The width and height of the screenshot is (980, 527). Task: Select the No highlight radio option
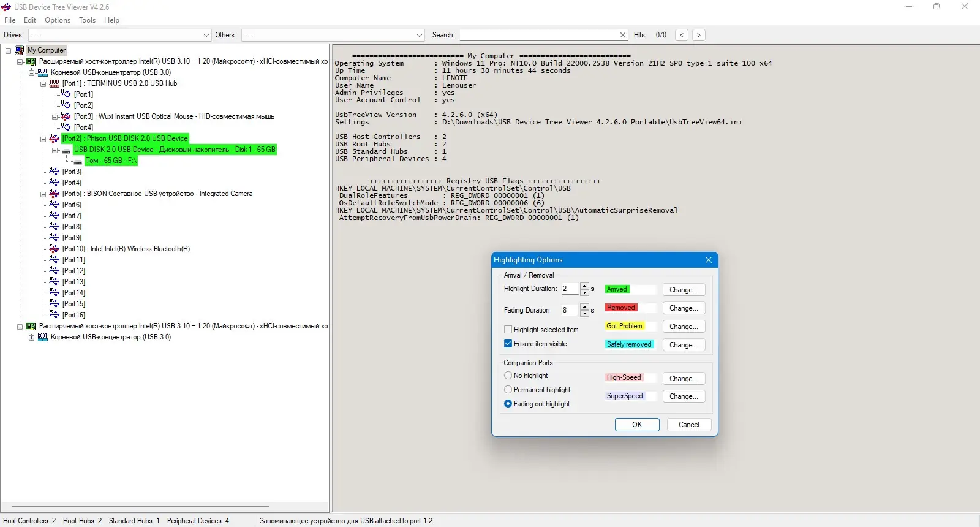[508, 376]
